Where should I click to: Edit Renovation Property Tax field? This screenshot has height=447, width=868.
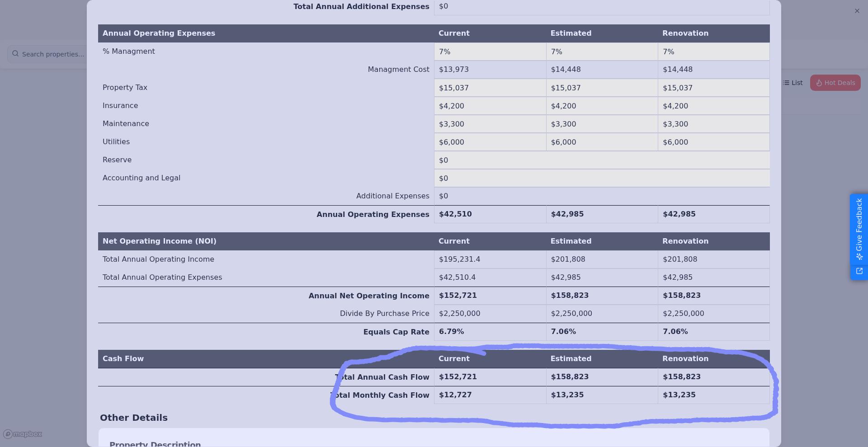point(713,88)
